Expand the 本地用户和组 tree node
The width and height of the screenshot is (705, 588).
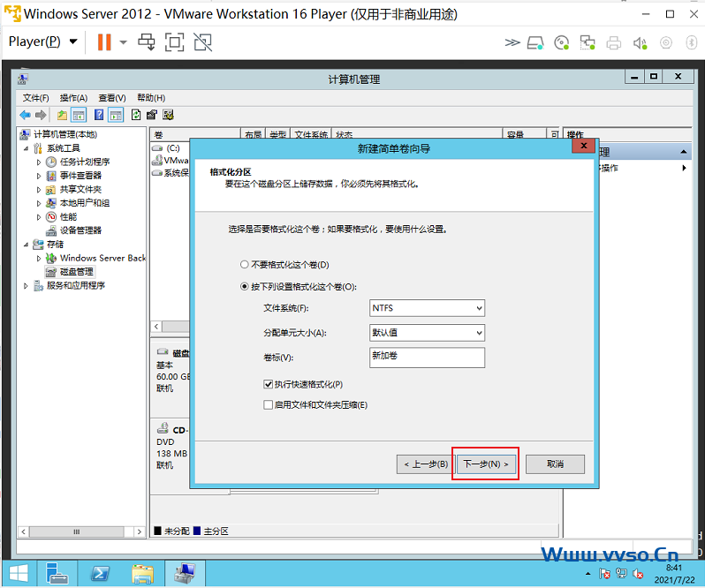(x=39, y=203)
